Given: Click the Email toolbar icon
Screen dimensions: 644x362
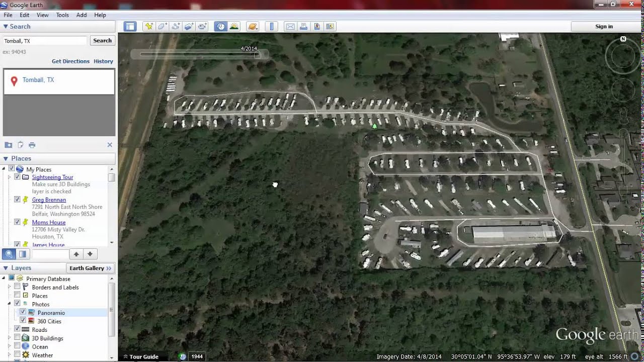Looking at the screenshot, I should click(x=290, y=27).
